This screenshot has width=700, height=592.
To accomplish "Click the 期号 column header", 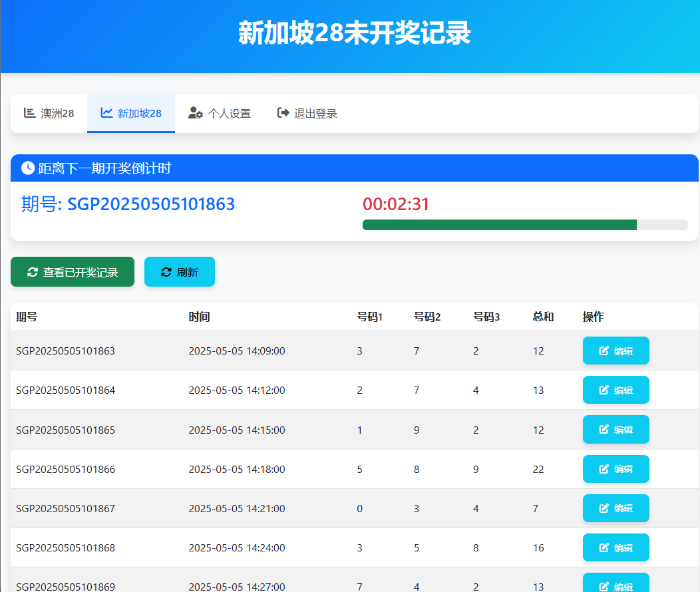I will pyautogui.click(x=27, y=317).
